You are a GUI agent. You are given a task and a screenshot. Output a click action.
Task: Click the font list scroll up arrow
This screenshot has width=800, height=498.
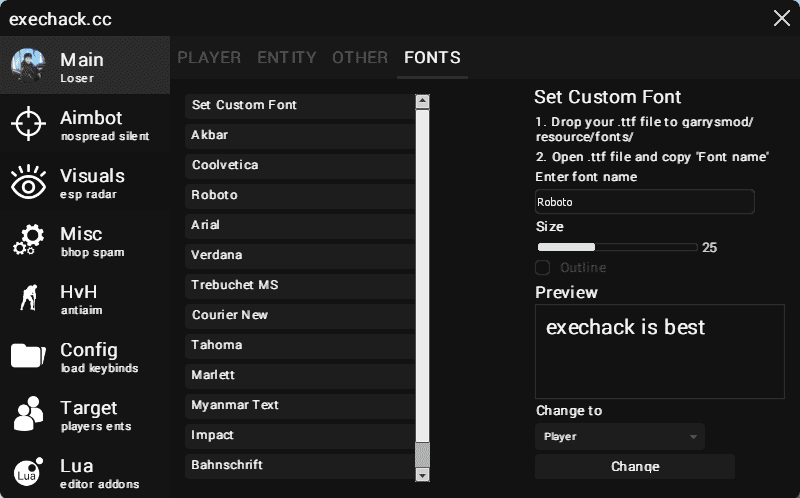422,101
